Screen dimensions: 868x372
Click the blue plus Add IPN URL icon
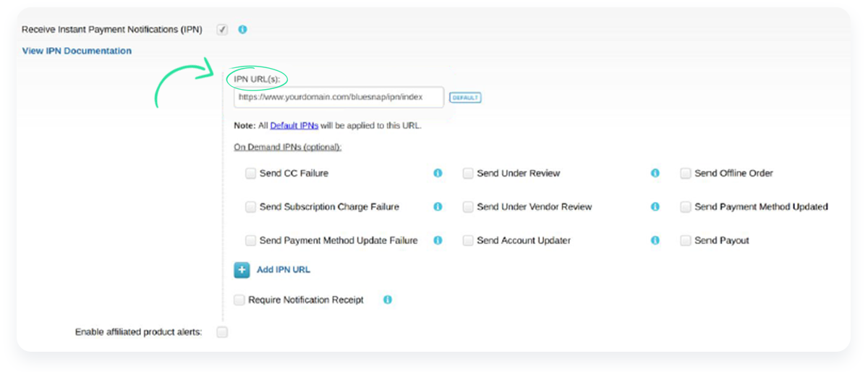click(x=242, y=270)
